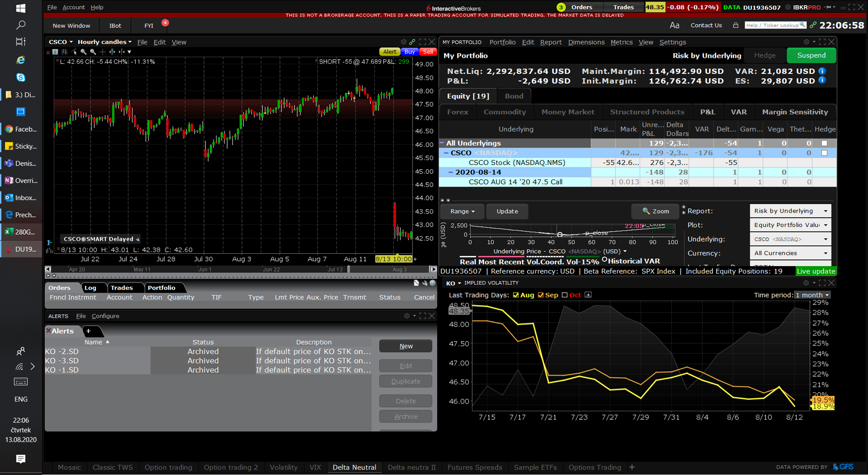
Task: Click the red Sell button
Action: (428, 52)
